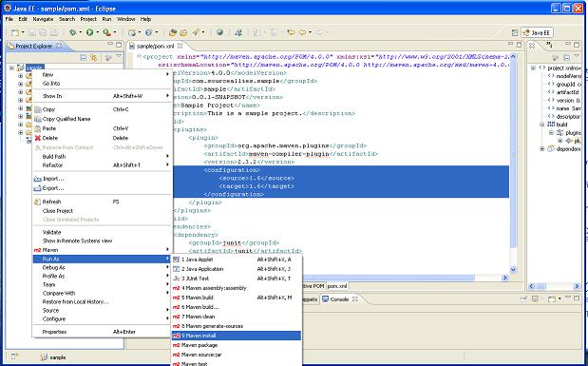Select 2 Java Application in submenu
The width and height of the screenshot is (588, 366).
coord(237,269)
